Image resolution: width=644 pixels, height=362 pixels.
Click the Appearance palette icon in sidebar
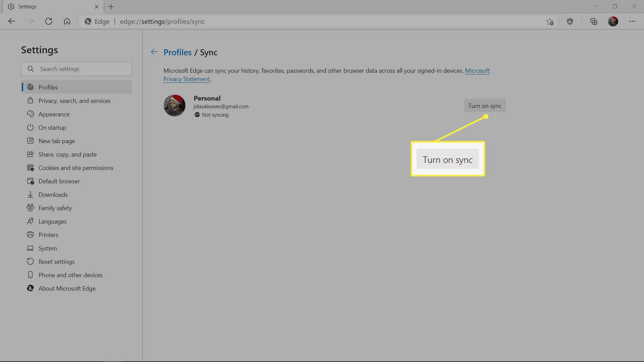[x=31, y=114]
